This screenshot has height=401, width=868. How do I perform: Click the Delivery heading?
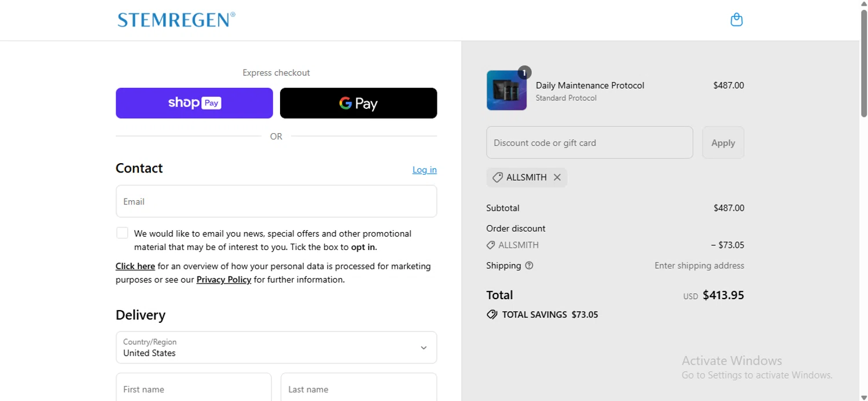(x=141, y=315)
